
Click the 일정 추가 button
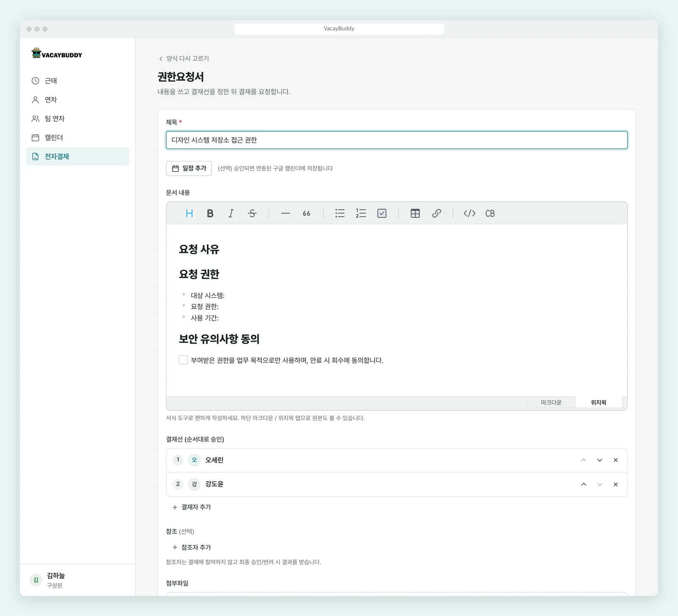[x=189, y=168]
